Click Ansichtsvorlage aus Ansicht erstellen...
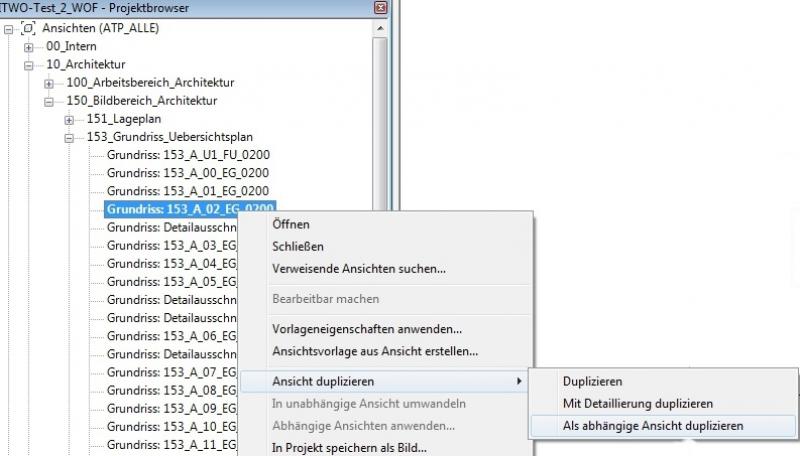 coord(375,351)
